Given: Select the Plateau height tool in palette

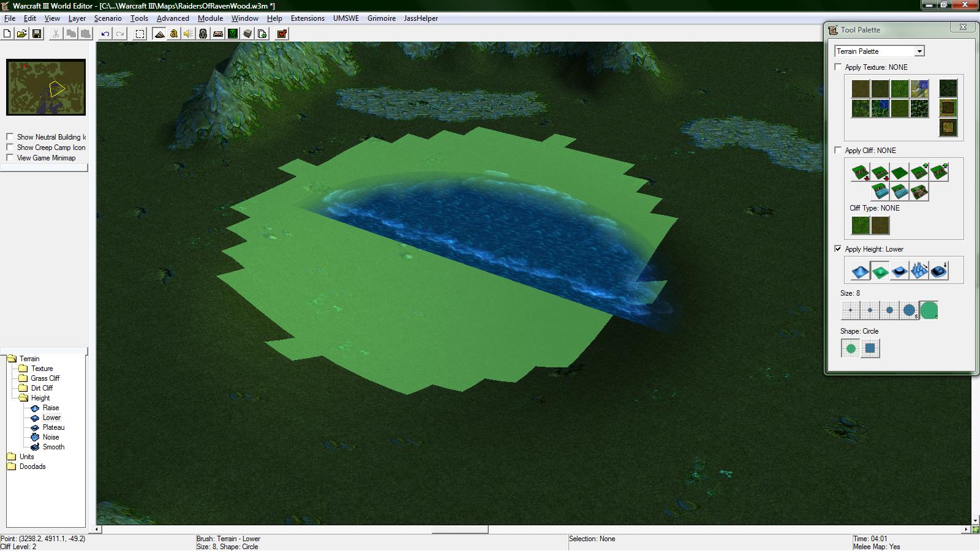Looking at the screenshot, I should coord(899,271).
